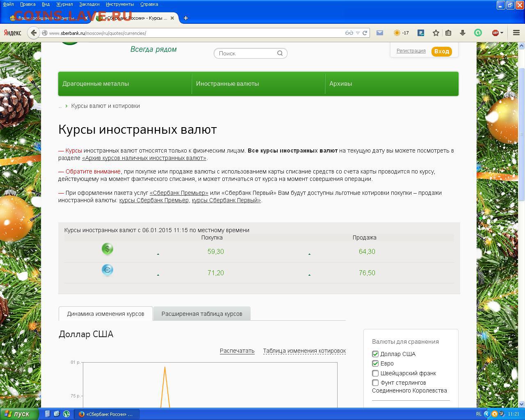The image size is (525, 420).
Task: Open Архивы navigation item
Action: (392, 84)
